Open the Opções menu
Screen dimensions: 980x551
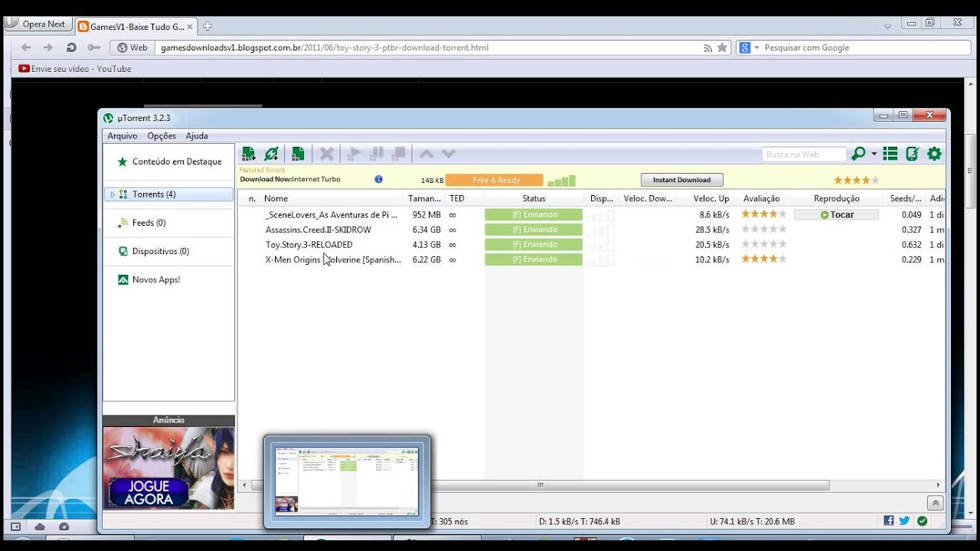pyautogui.click(x=162, y=135)
